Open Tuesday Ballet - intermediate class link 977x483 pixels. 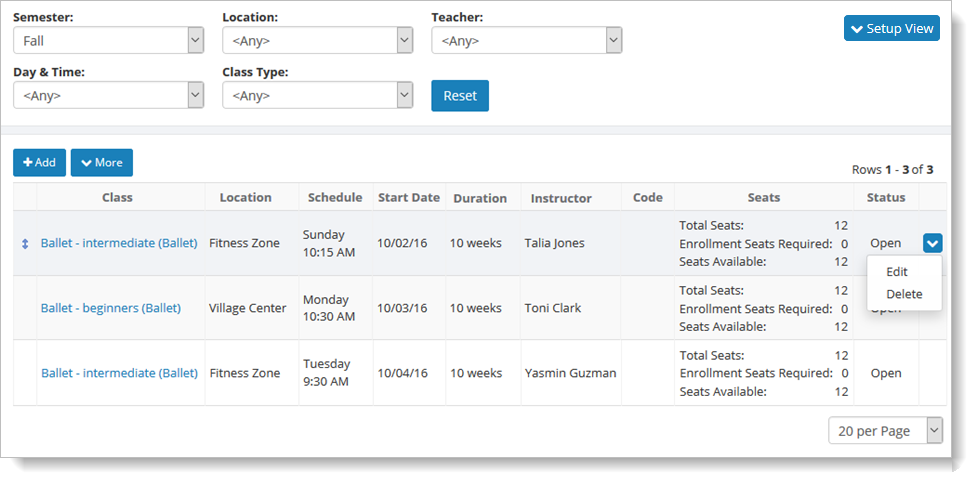click(x=119, y=373)
